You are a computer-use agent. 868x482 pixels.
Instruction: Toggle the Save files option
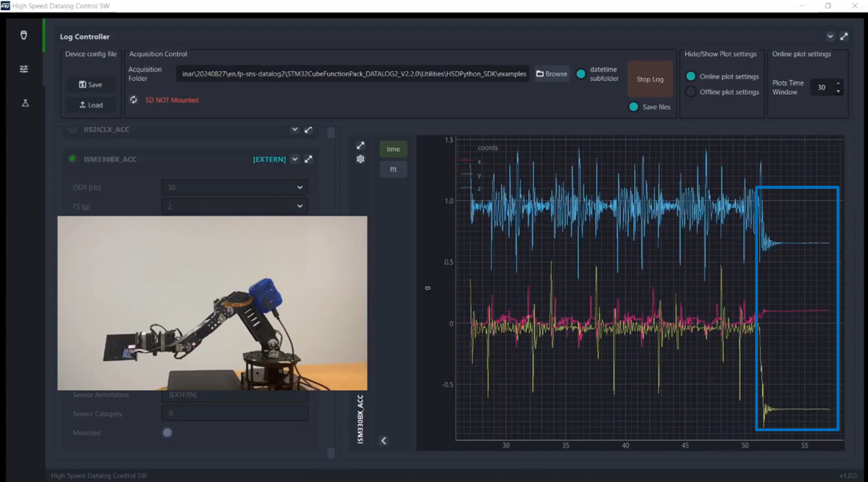click(x=633, y=107)
